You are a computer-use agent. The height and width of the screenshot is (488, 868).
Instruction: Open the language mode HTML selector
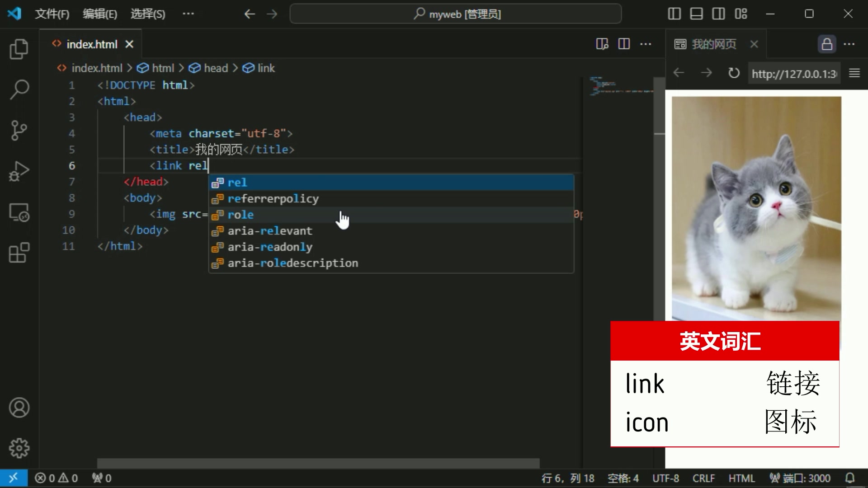(x=741, y=478)
